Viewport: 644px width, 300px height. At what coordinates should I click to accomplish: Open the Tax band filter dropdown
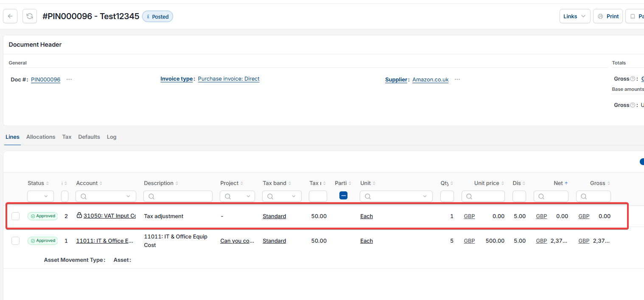click(282, 196)
